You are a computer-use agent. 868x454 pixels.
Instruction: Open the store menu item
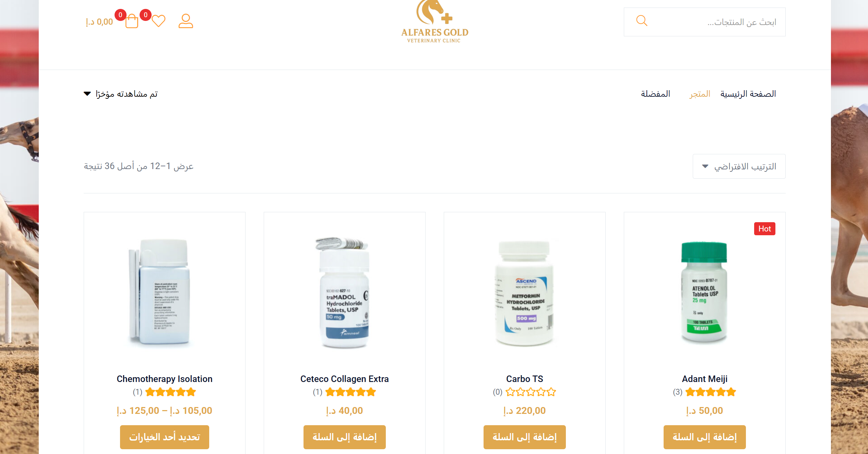[x=700, y=94]
